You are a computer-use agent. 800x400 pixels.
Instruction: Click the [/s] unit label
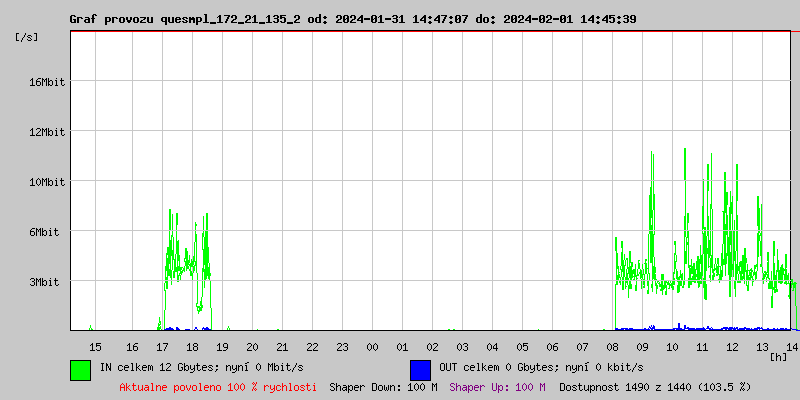click(x=27, y=37)
